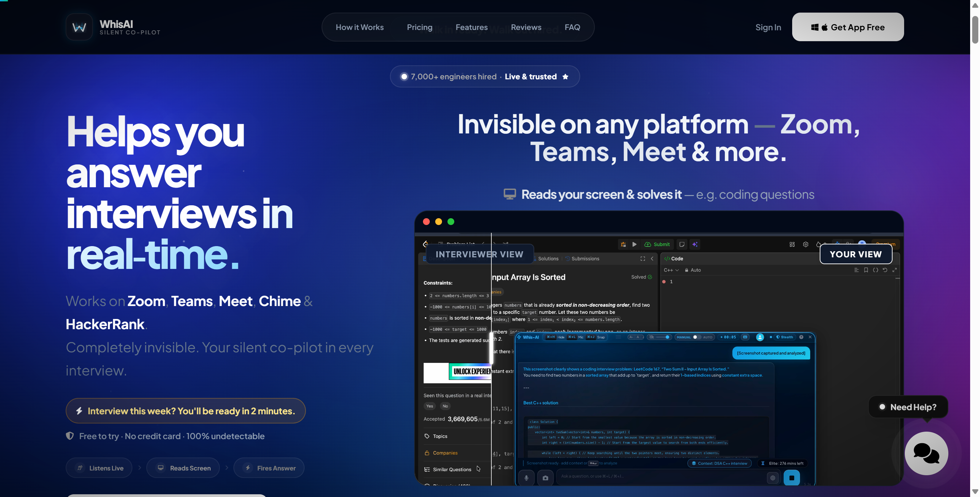This screenshot has height=497, width=980.
Task: Click the Listens Live pill
Action: 99,468
